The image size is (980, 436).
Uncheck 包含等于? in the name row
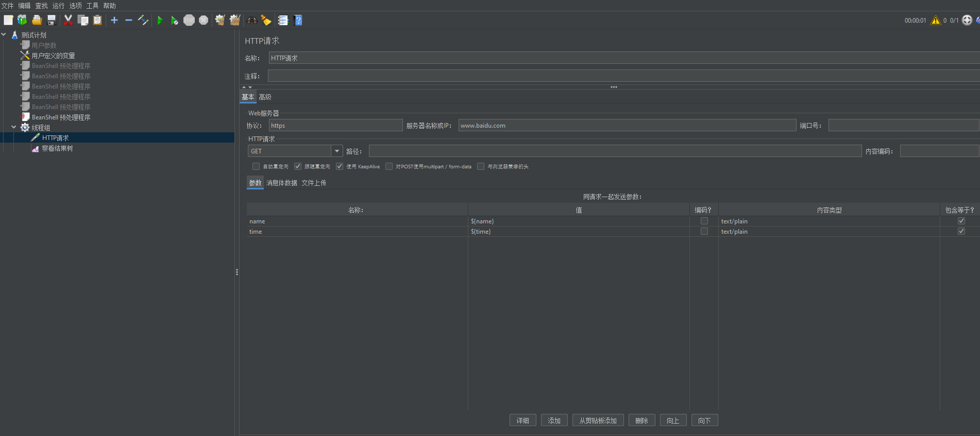click(961, 221)
